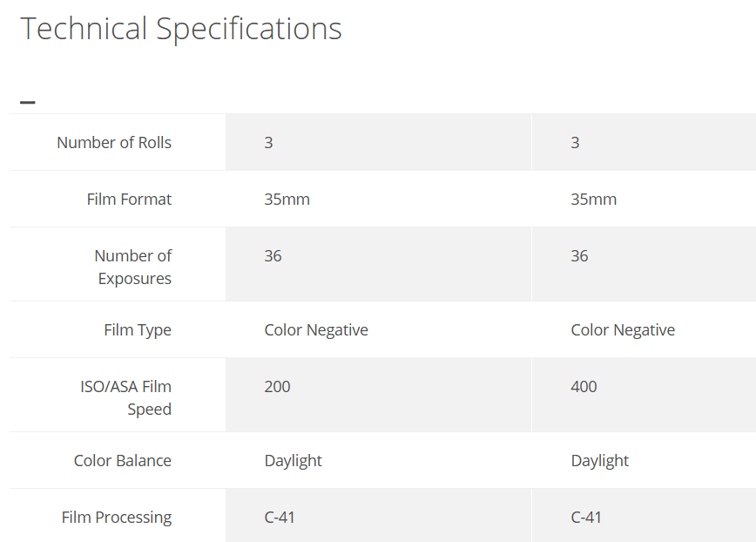Viewport: 756px width, 542px height.
Task: Click the 400 film speed value
Action: [x=584, y=386]
